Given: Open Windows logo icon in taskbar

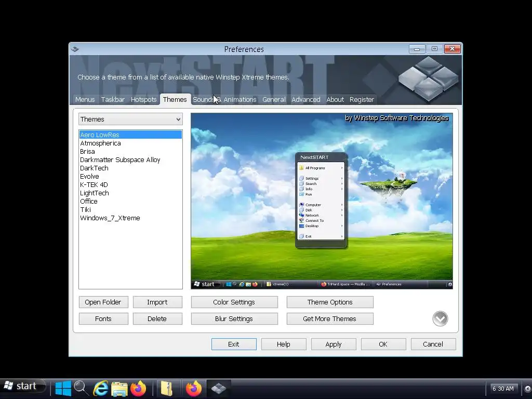Looking at the screenshot, I should click(x=63, y=388).
